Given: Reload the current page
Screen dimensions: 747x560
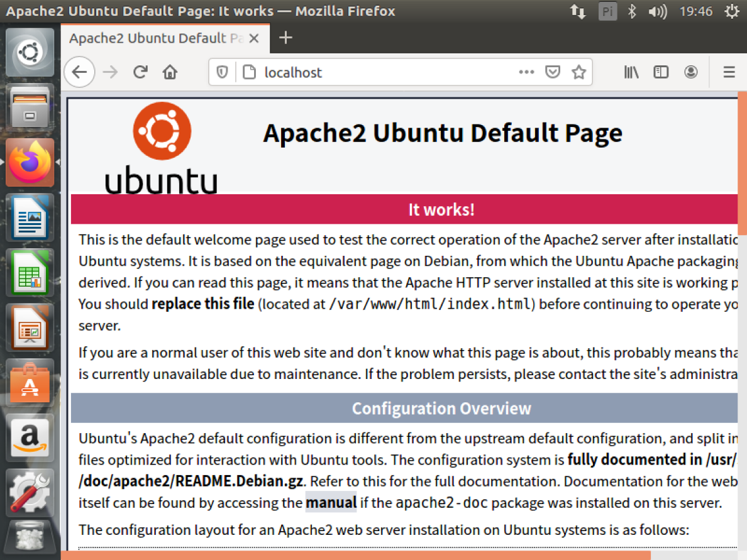Looking at the screenshot, I should (140, 72).
